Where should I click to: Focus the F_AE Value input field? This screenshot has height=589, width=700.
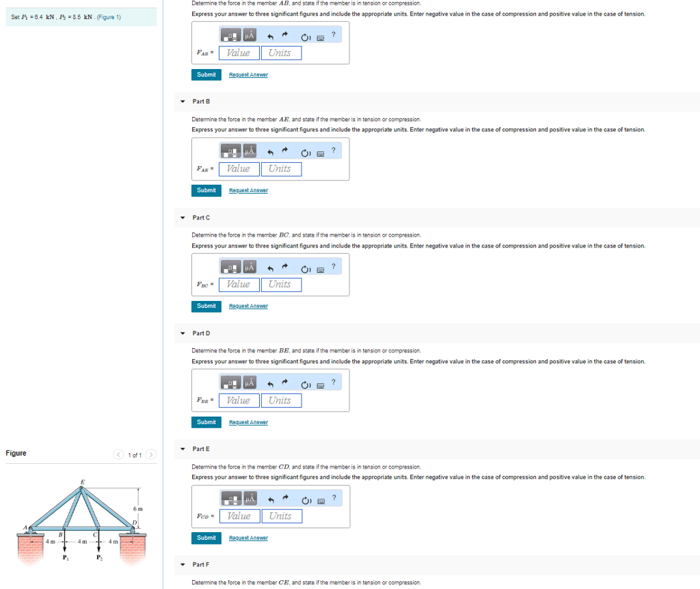tap(239, 169)
